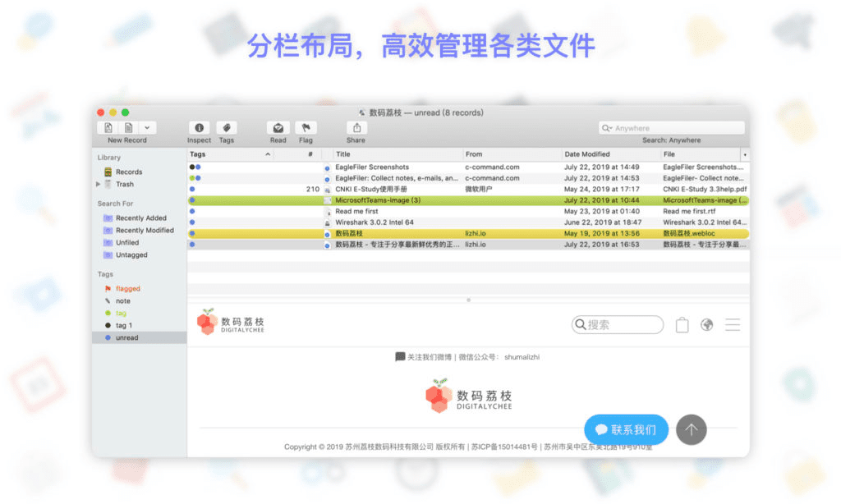
Task: Click the c-command.com cell of EagleFiler Screenshots
Action: click(x=492, y=167)
